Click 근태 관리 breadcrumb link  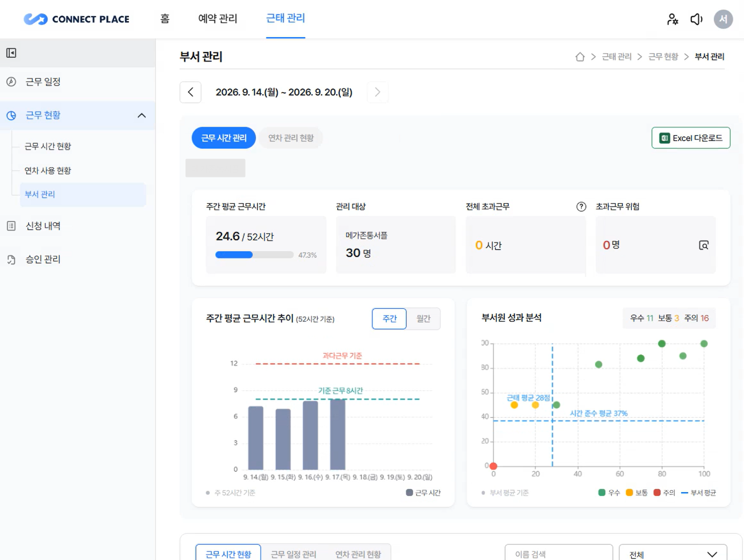pyautogui.click(x=617, y=57)
